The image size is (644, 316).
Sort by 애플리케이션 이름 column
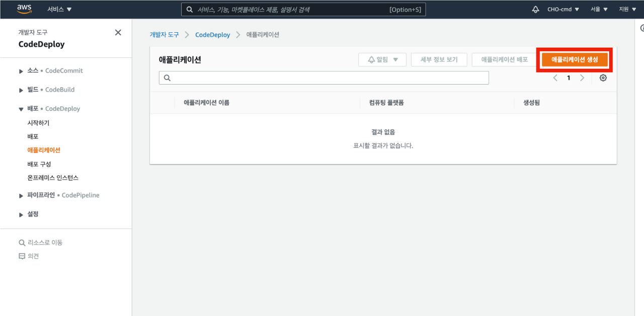206,103
